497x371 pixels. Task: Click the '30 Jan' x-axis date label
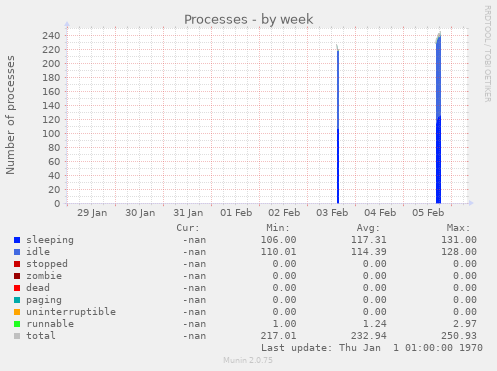point(140,213)
